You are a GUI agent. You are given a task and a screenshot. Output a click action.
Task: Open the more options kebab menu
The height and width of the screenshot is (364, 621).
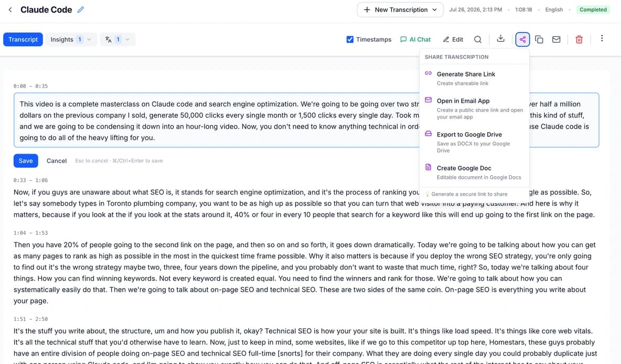tap(602, 38)
